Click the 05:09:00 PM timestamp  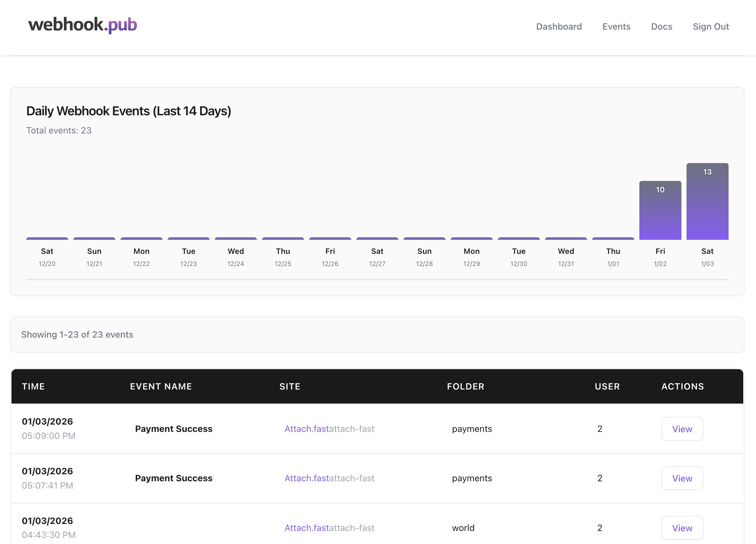pyautogui.click(x=49, y=436)
